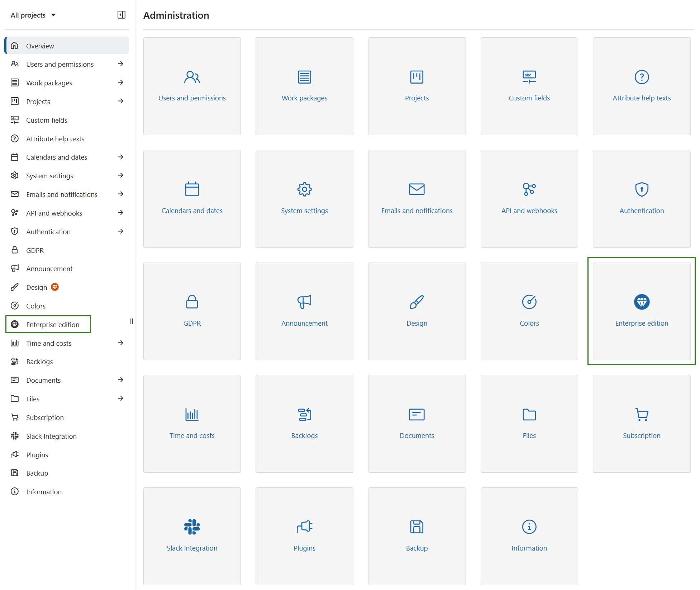Viewport: 700px width, 590px height.
Task: Select the Colors dial icon tile
Action: pyautogui.click(x=529, y=311)
